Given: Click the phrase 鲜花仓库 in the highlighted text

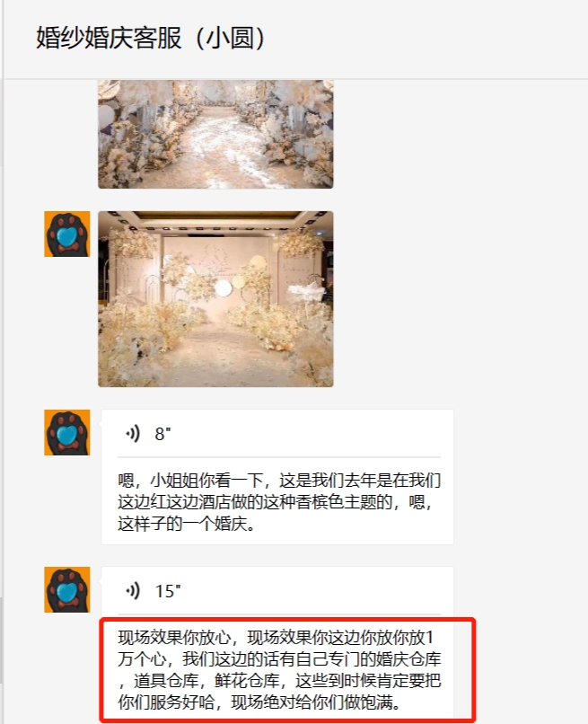Looking at the screenshot, I should 247,681.
